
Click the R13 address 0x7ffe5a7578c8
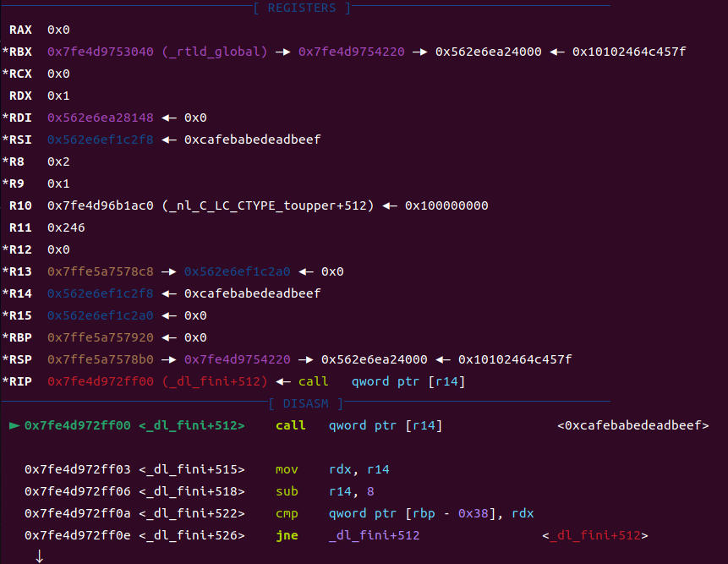(101, 271)
